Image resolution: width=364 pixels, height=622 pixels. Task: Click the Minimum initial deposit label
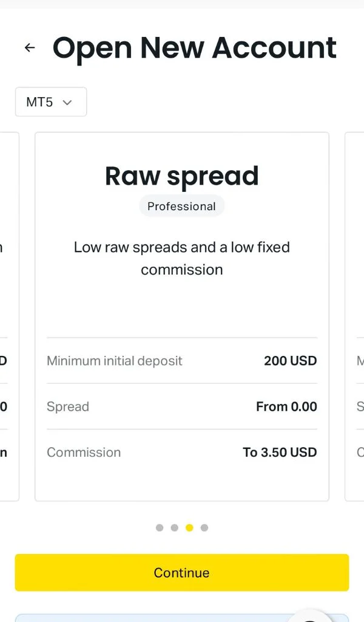pos(115,361)
